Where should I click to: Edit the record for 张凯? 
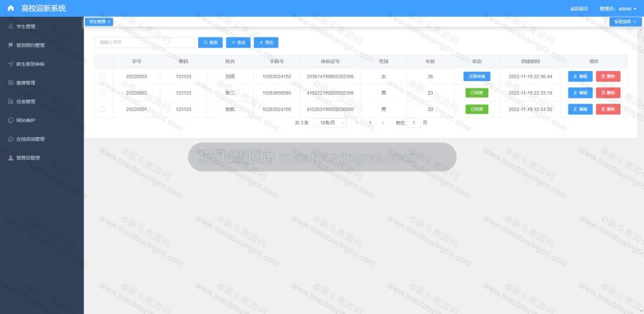tap(580, 109)
